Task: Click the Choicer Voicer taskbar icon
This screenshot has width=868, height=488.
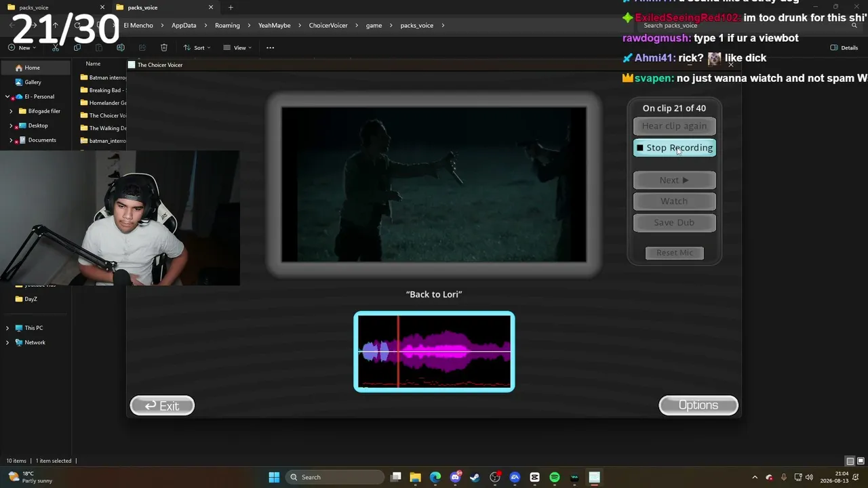Action: click(594, 477)
